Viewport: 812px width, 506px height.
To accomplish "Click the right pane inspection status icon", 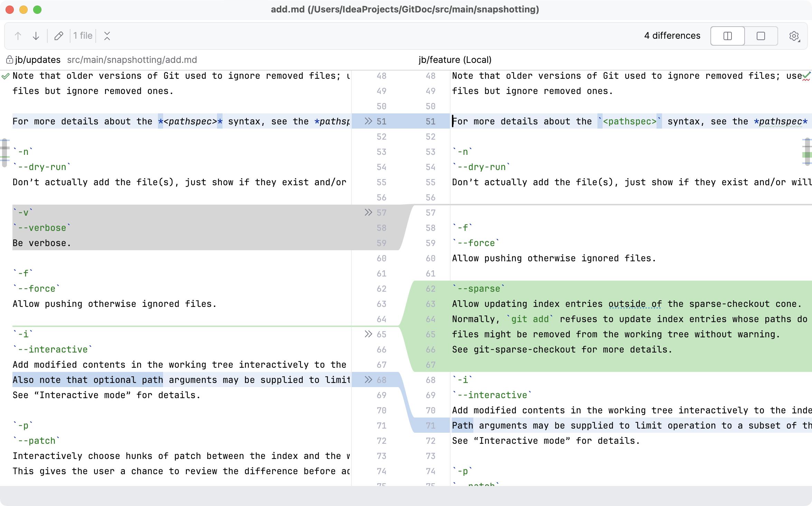I will point(806,76).
